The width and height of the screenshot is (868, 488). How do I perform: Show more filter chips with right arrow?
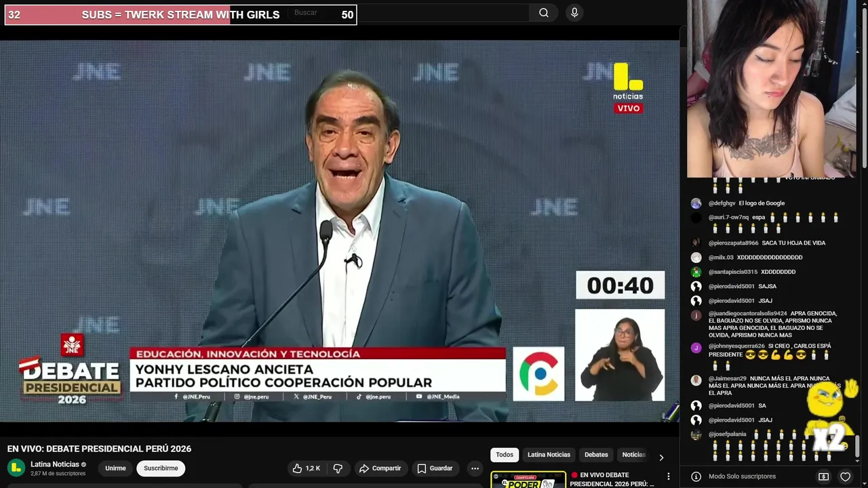661,457
